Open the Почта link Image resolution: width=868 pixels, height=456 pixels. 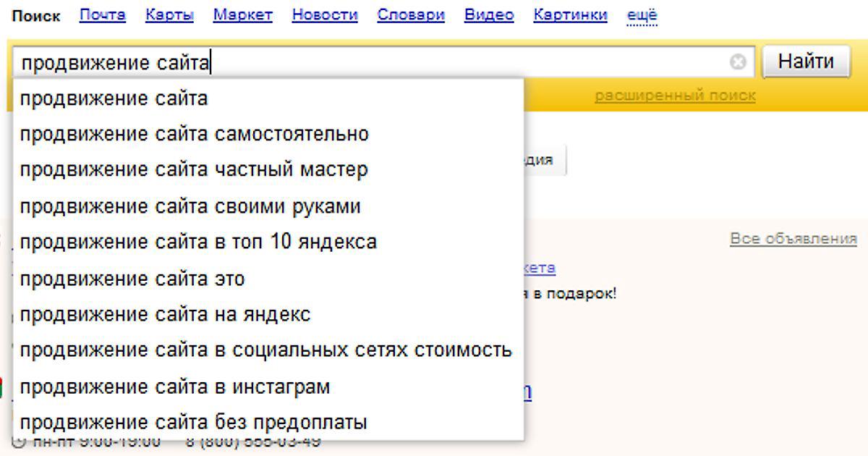[102, 15]
